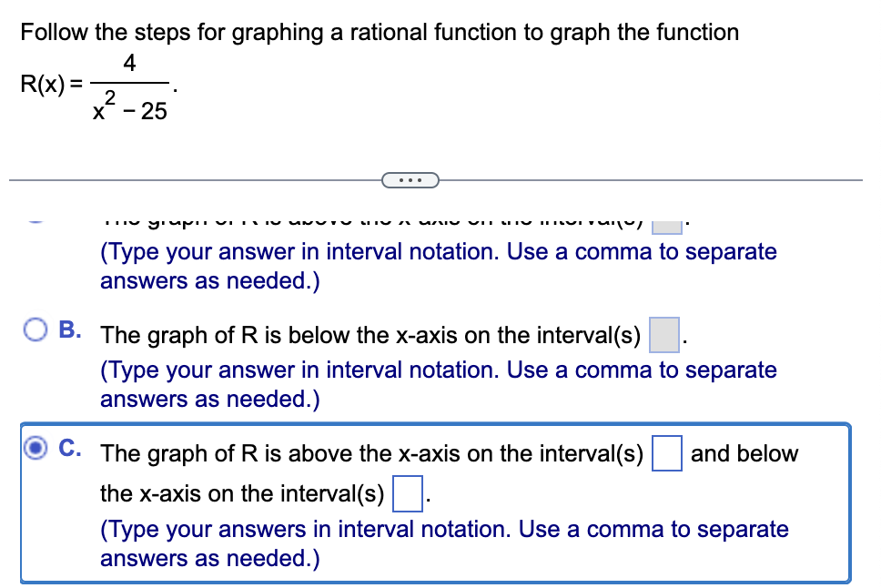Click the 'above the x-axis' answer box in option C

(666, 455)
